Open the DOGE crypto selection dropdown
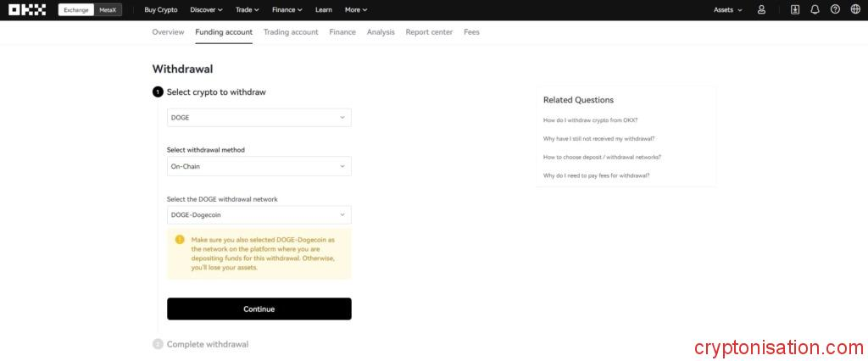Screen dimensions: 868x361 pos(259,118)
